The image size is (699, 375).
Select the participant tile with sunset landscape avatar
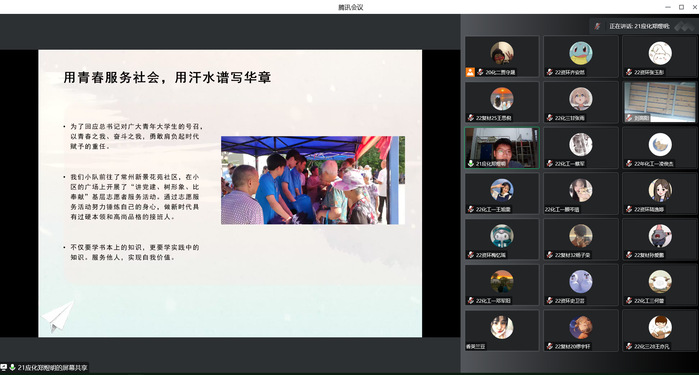(x=502, y=285)
